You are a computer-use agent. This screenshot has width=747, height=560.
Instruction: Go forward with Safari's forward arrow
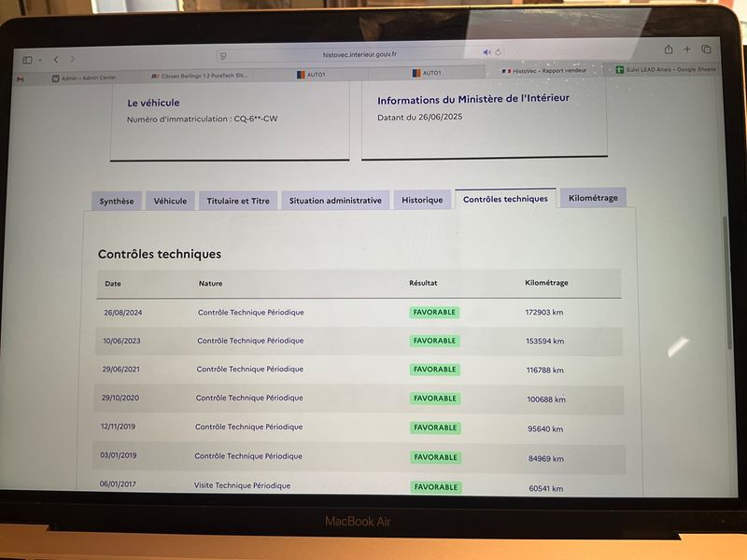pyautogui.click(x=73, y=59)
